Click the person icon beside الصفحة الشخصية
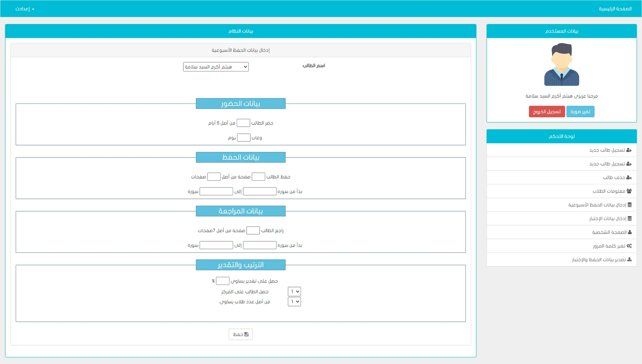The height and width of the screenshot is (364, 642). 630,232
